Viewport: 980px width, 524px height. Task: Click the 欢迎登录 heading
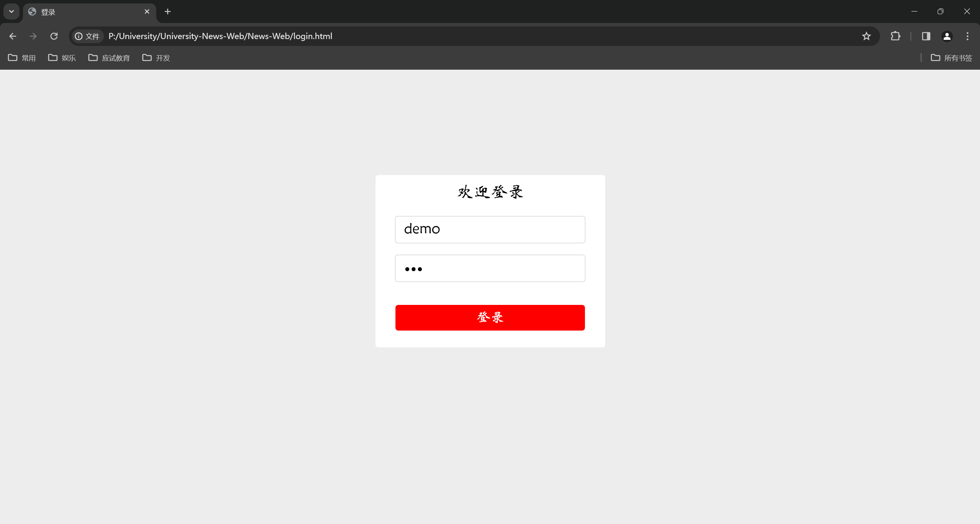tap(490, 192)
